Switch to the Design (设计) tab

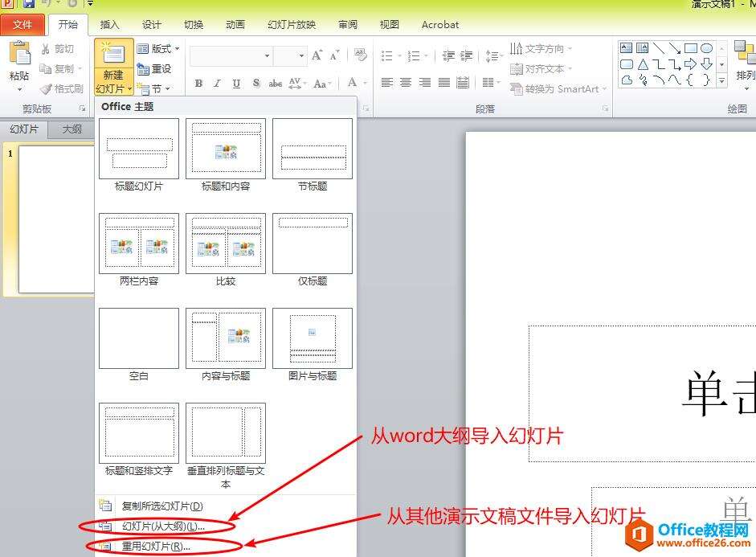[151, 25]
